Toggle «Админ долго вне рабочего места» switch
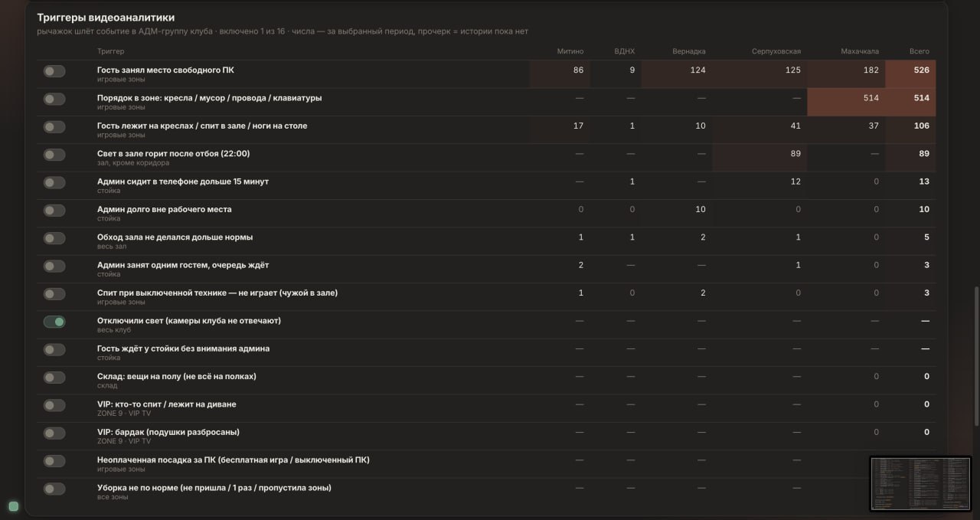 tap(54, 211)
